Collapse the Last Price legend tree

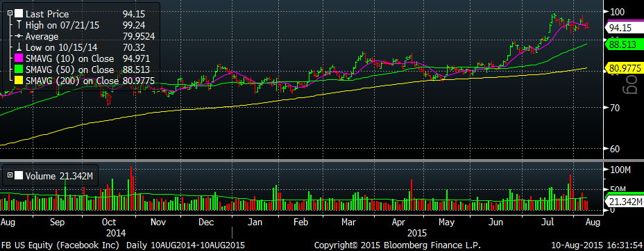(x=10, y=14)
